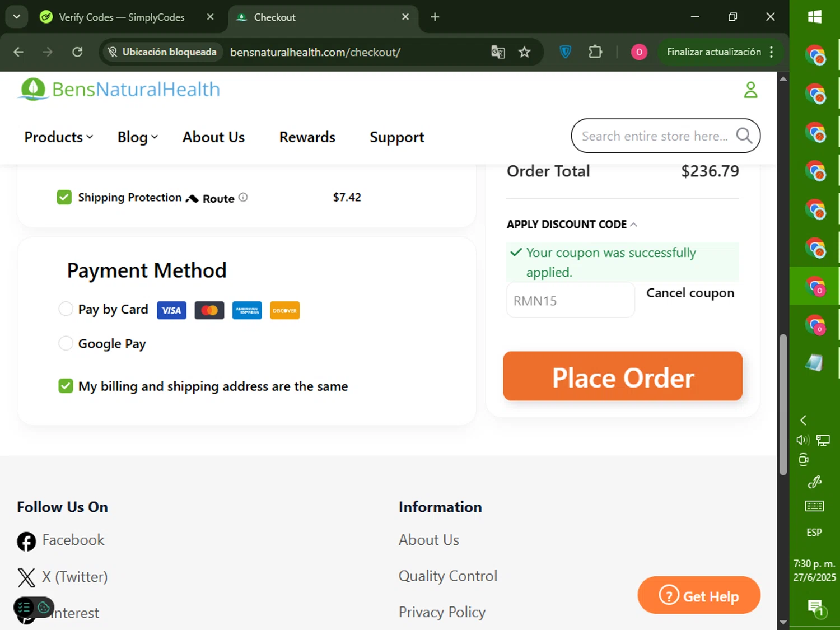The width and height of the screenshot is (840, 630).
Task: Open the browser extensions puzzle icon
Action: point(595,52)
